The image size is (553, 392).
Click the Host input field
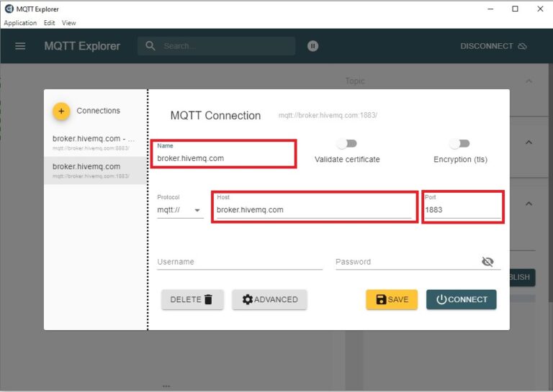click(x=313, y=210)
